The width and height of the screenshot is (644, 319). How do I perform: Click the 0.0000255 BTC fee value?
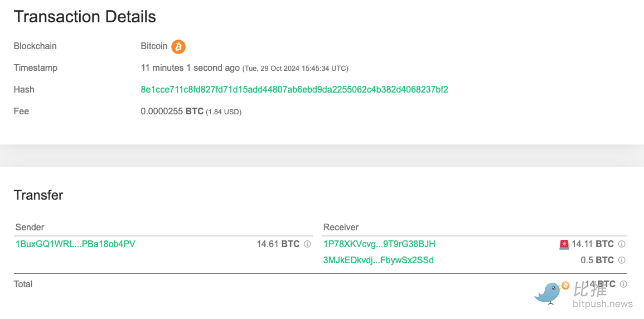click(172, 112)
